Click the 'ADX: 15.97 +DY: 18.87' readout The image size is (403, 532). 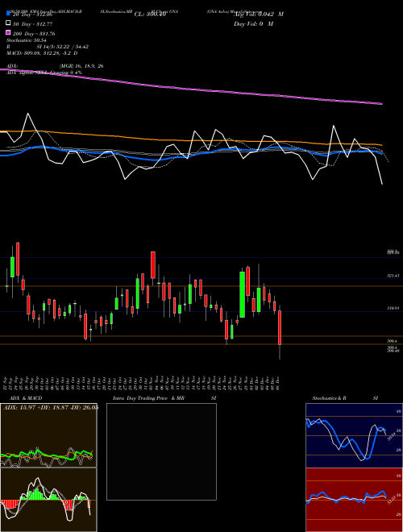pos(51,407)
